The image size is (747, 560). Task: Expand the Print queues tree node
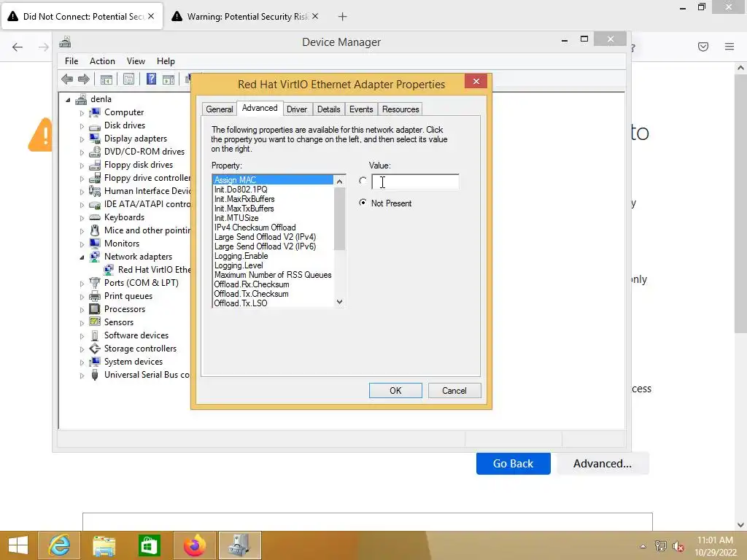point(82,297)
